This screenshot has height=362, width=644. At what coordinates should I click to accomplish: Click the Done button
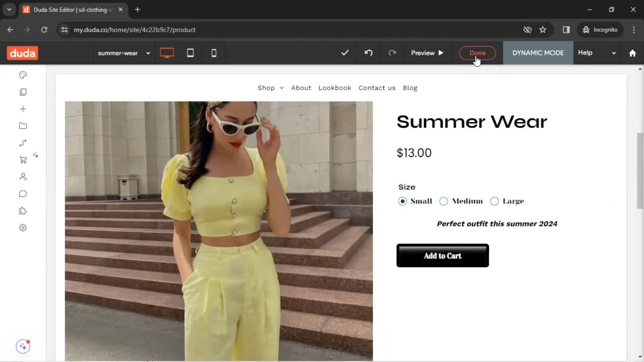point(477,53)
